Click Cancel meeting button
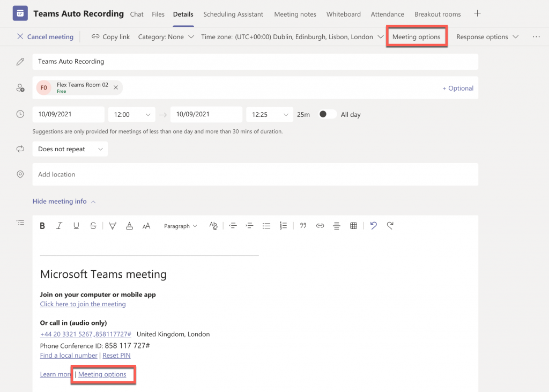Viewport: 549px width, 392px height. pos(45,37)
